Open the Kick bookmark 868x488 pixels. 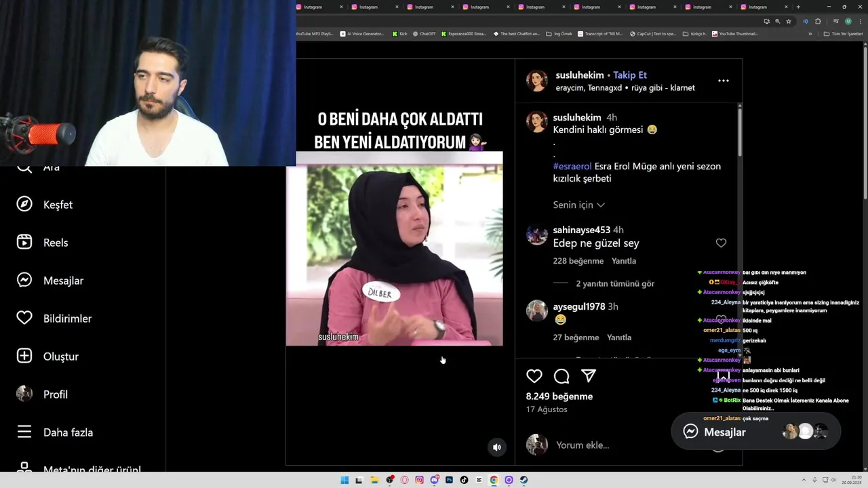[399, 33]
